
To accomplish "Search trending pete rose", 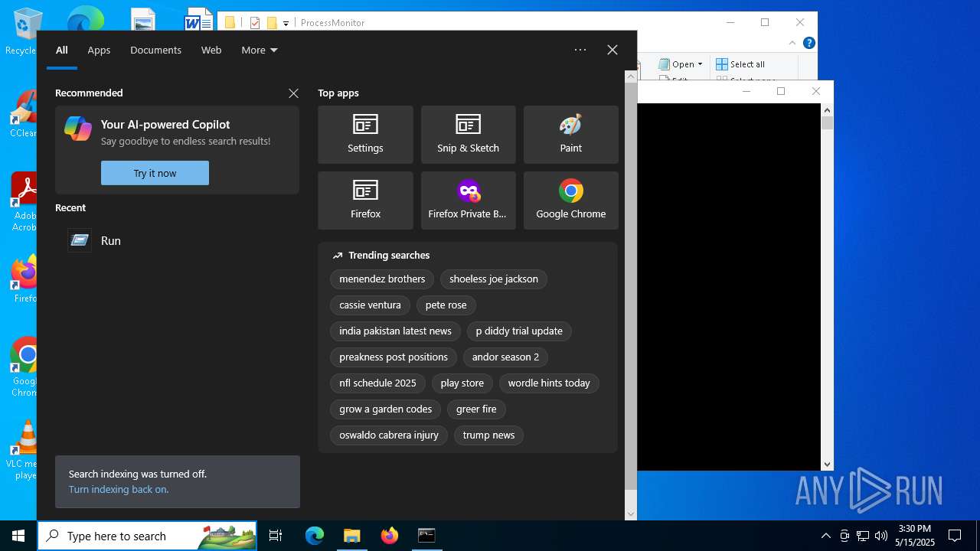I will pos(446,305).
